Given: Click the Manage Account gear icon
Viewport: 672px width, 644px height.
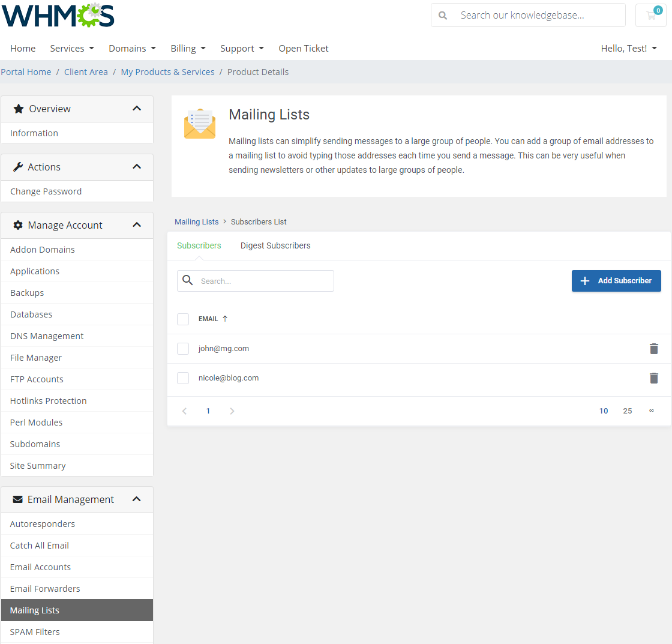Looking at the screenshot, I should [x=18, y=225].
